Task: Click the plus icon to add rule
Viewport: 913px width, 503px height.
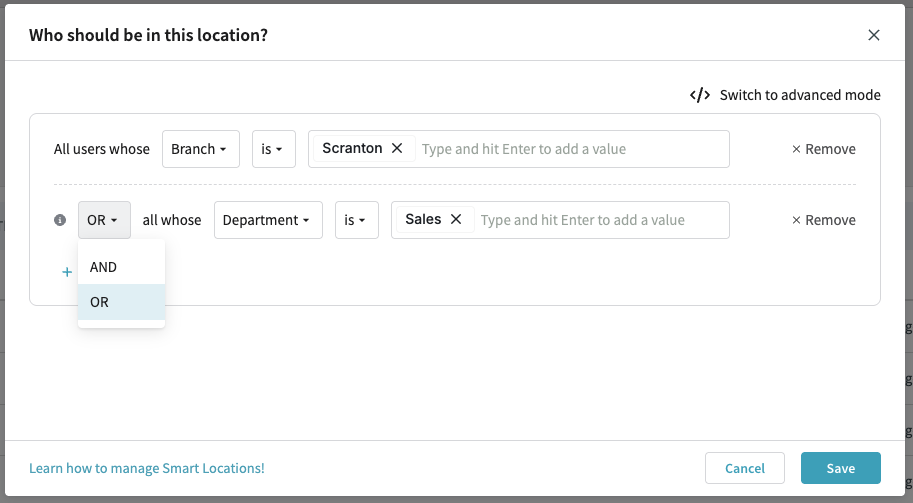Action: [67, 272]
